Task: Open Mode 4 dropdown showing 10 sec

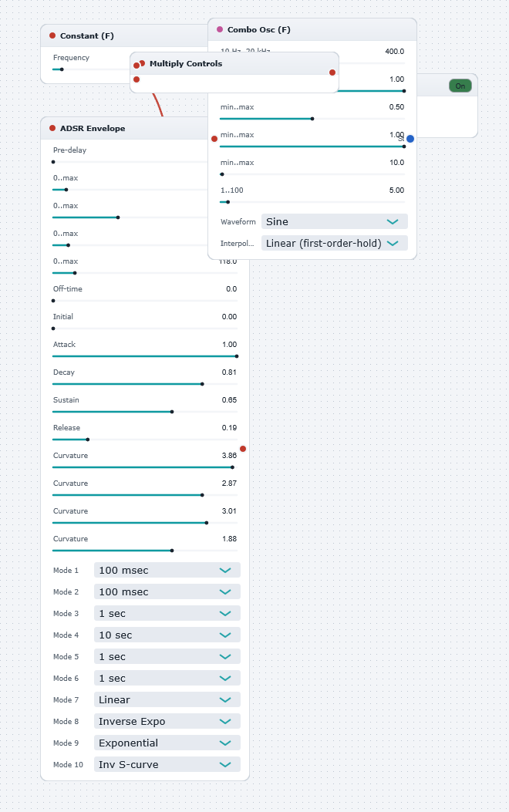Action: 167,635
